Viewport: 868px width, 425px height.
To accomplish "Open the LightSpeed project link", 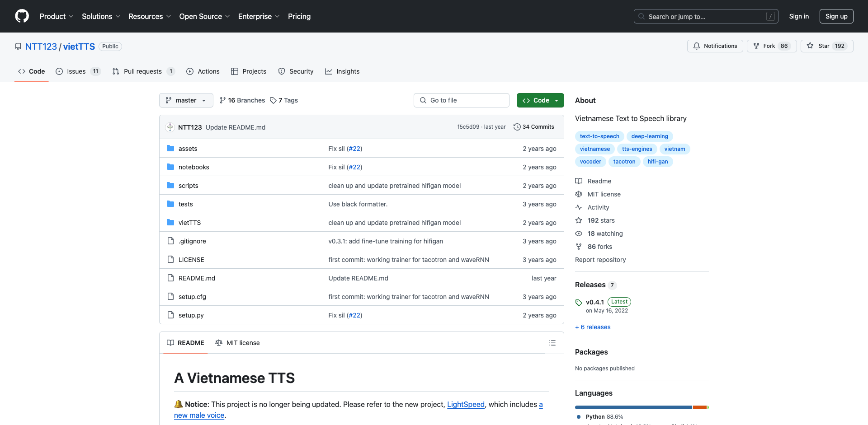I will (x=466, y=404).
